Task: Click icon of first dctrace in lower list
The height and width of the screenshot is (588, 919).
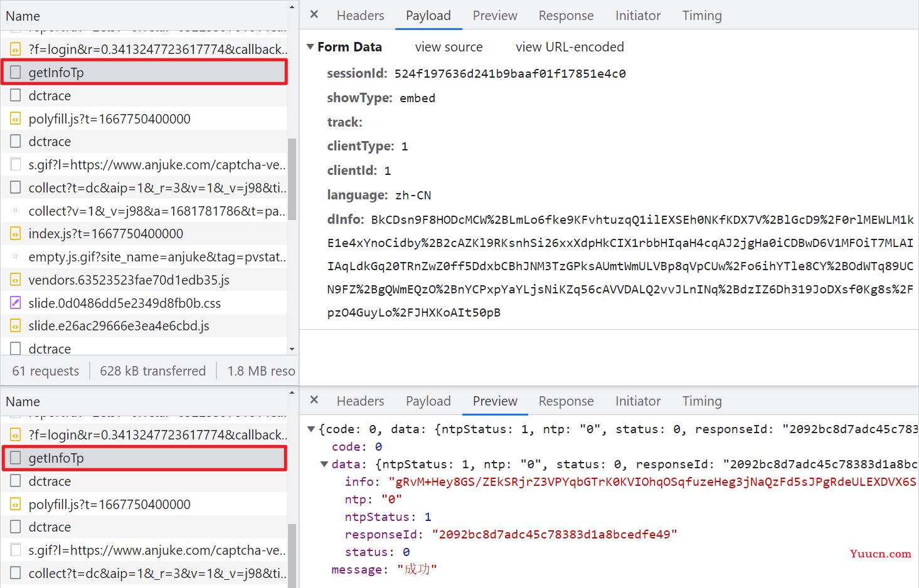Action: point(16,481)
